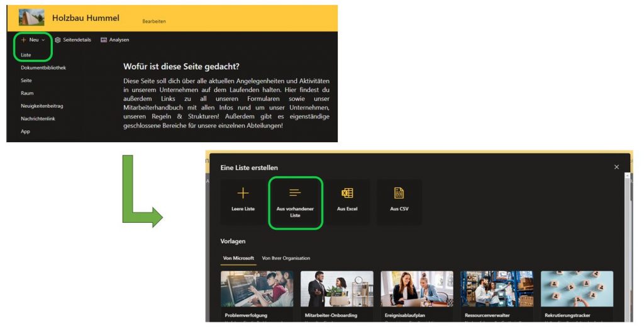Click the Bearbeiten link in header

(154, 21)
